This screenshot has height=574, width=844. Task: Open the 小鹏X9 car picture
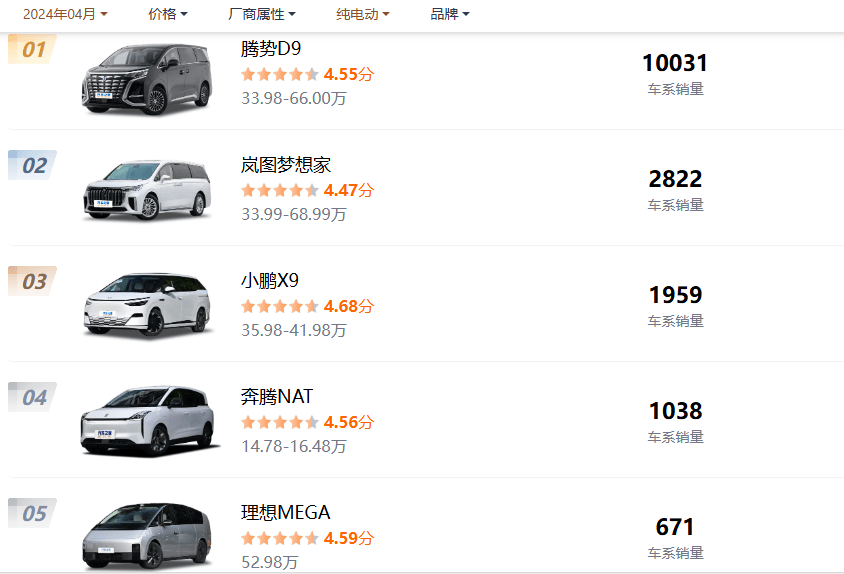pos(147,306)
